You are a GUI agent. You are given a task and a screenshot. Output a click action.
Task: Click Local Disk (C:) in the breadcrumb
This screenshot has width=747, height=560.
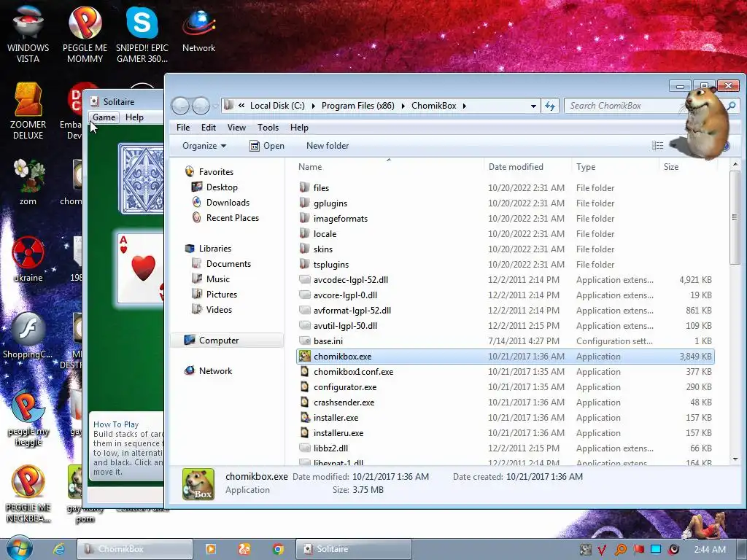click(x=277, y=106)
